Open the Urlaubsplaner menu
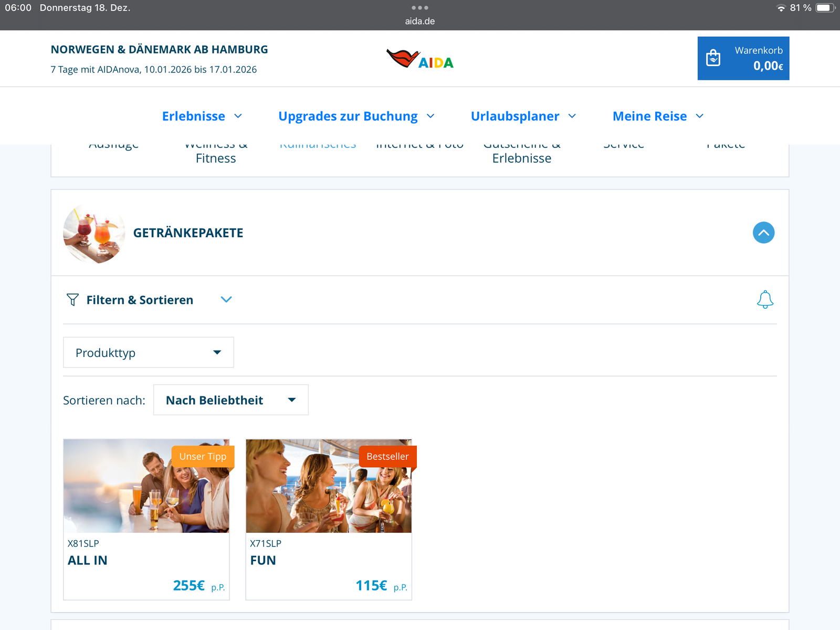840x630 pixels. tap(523, 116)
